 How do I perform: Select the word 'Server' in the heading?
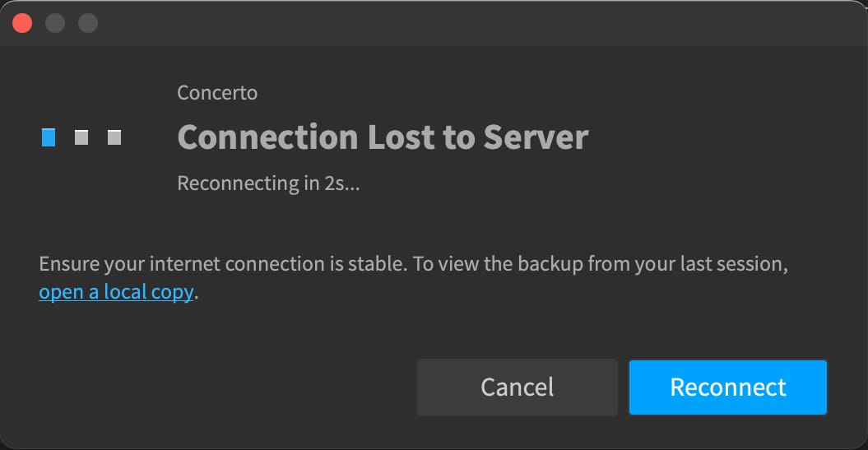click(x=536, y=137)
